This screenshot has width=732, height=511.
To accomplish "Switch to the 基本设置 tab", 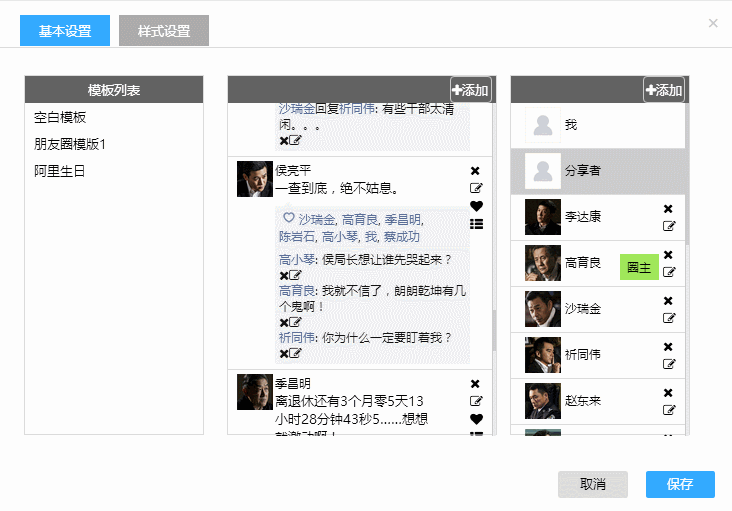I will click(x=65, y=31).
